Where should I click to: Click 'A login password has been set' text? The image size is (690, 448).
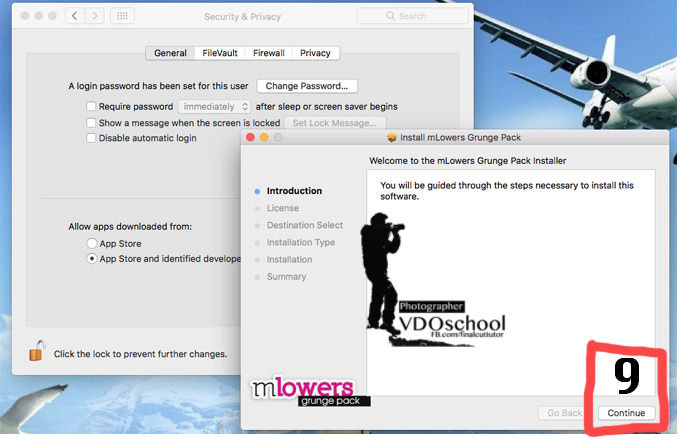pyautogui.click(x=158, y=86)
